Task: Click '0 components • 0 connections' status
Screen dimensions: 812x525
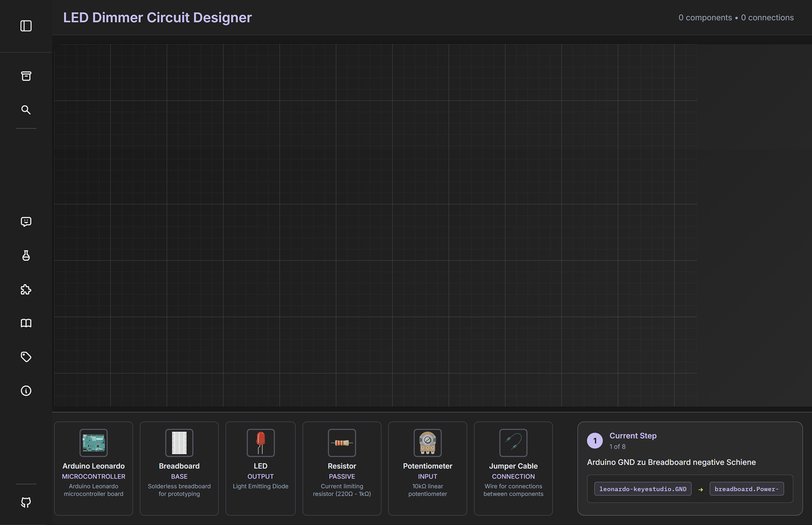Action: 736,17
